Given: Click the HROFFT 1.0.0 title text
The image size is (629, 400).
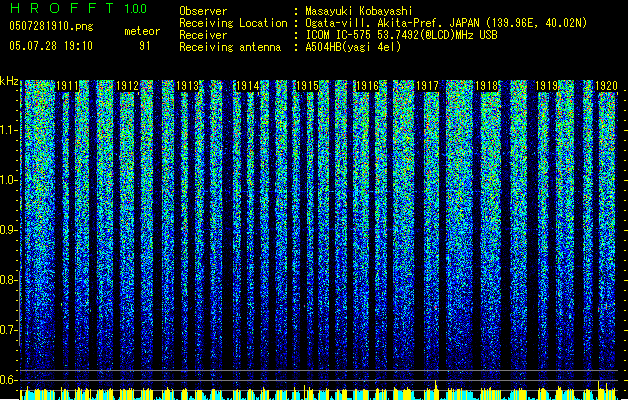Looking at the screenshot, I should pyautogui.click(x=78, y=8).
